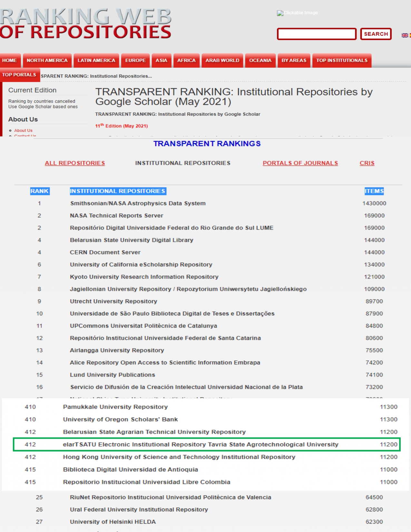Viewport: 411px width, 532px height.
Task: Click the INSTITUTIONAL REPOSITORIES column header
Action: (x=118, y=191)
